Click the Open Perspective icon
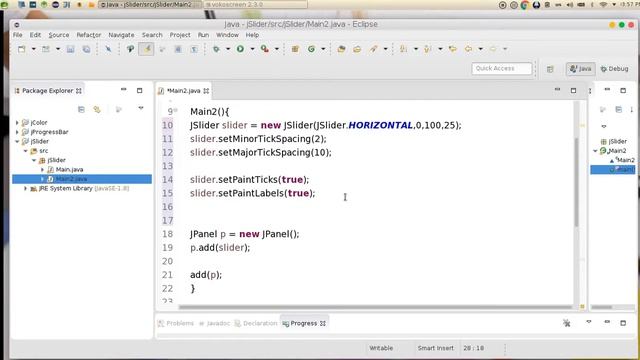The image size is (640, 360). coord(550,69)
